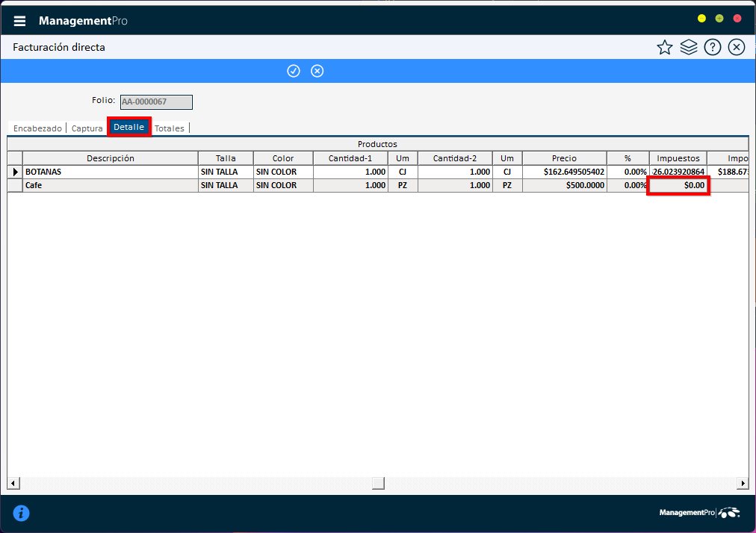Click the phone icon beside the footer ManagementPro logo

[728, 512]
